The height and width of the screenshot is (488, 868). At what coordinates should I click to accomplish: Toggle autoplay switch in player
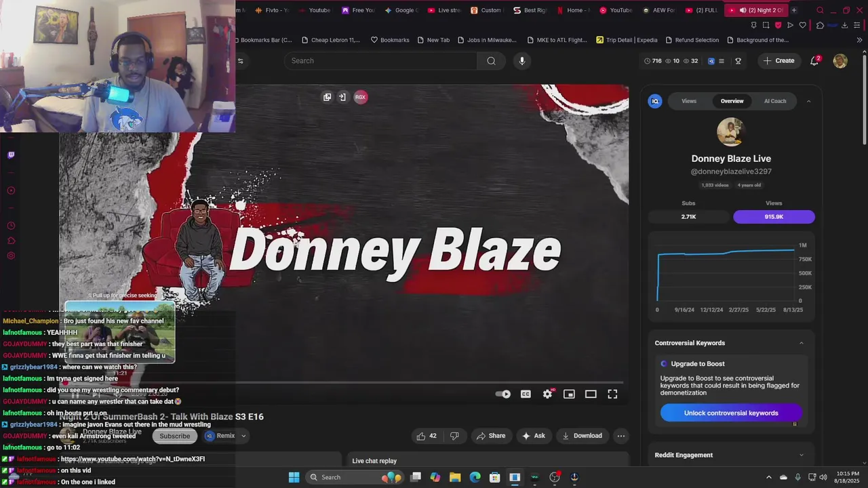click(502, 394)
